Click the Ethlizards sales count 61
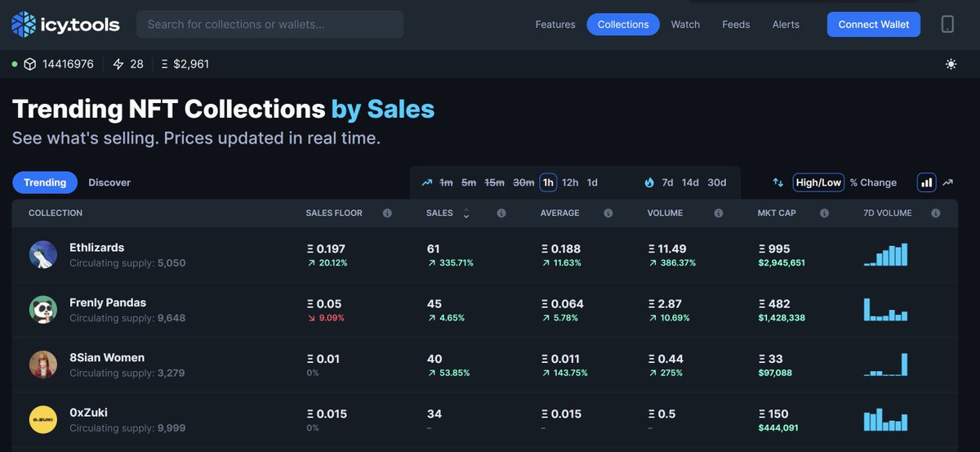The image size is (980, 452). [433, 248]
